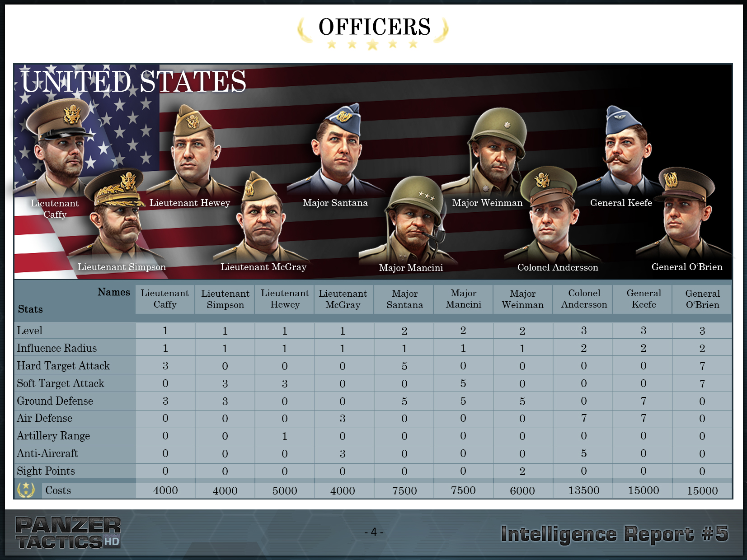Image resolution: width=747 pixels, height=560 pixels.
Task: Click Lieutenant Hewey's Artillery Range value 1
Action: (x=285, y=436)
